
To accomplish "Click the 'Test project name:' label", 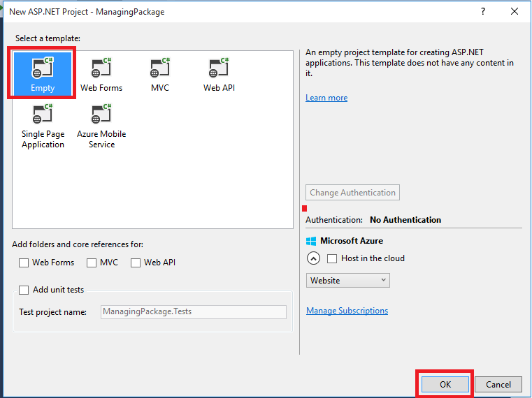I will [52, 312].
